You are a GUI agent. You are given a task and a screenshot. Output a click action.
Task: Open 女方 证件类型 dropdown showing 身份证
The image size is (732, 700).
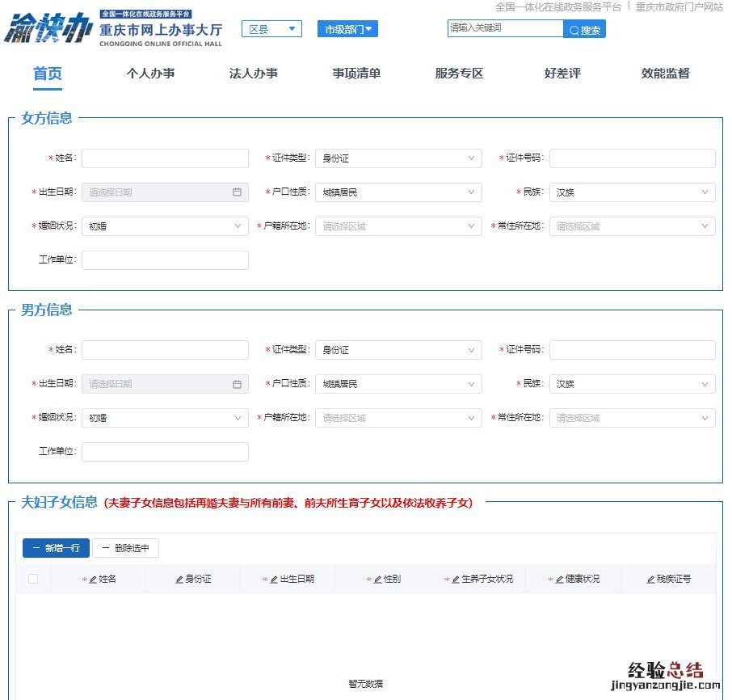[398, 158]
